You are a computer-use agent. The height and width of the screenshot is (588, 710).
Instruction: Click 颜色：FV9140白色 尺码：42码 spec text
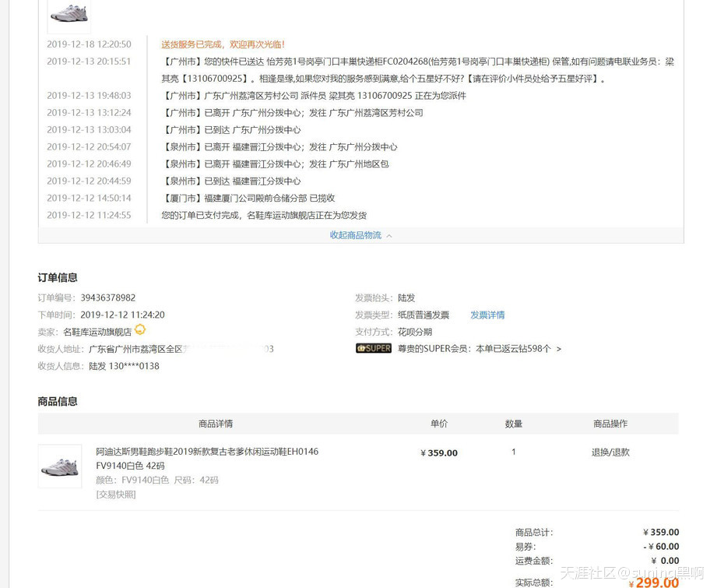[x=157, y=481]
